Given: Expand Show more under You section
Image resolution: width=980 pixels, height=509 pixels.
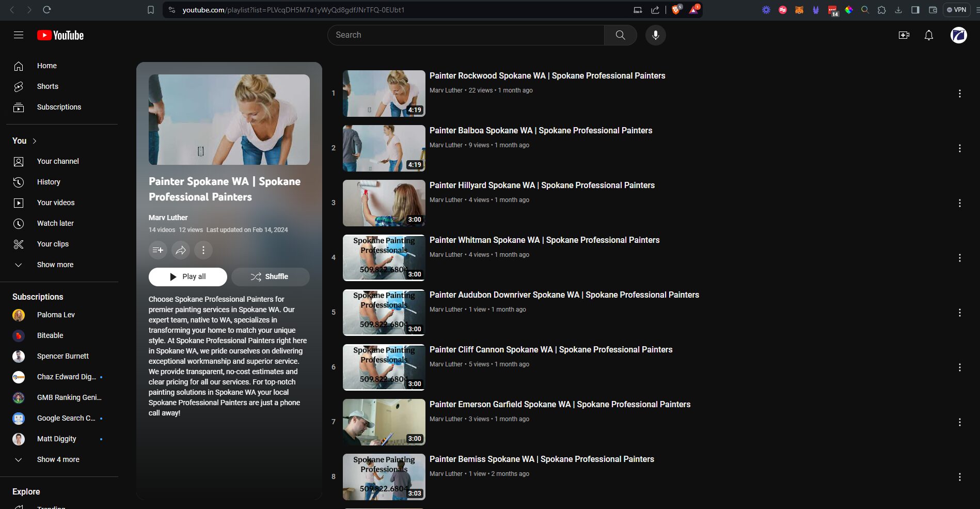Looking at the screenshot, I should (55, 265).
